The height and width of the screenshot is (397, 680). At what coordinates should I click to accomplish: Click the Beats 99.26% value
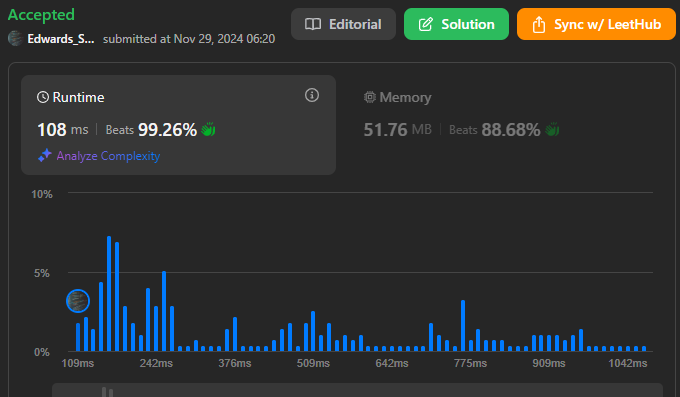[151, 129]
